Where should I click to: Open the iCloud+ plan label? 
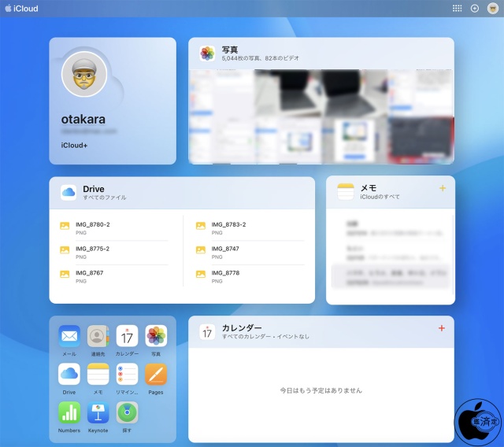[x=74, y=145]
